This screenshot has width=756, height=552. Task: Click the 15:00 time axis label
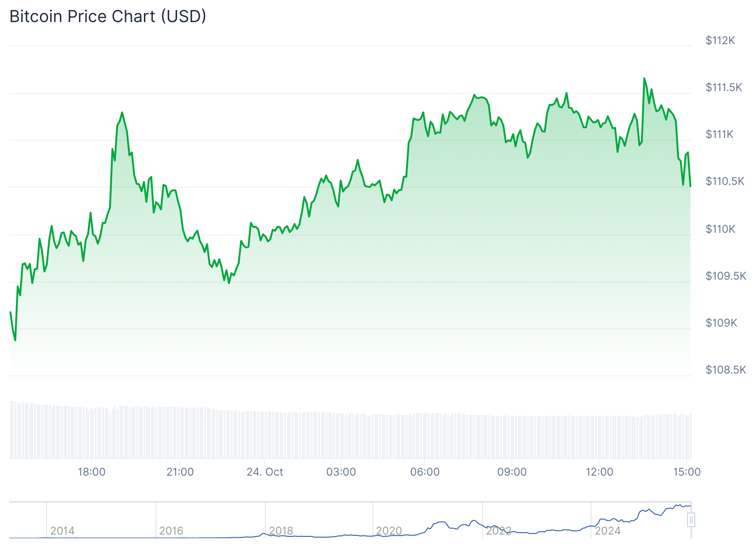click(x=687, y=472)
